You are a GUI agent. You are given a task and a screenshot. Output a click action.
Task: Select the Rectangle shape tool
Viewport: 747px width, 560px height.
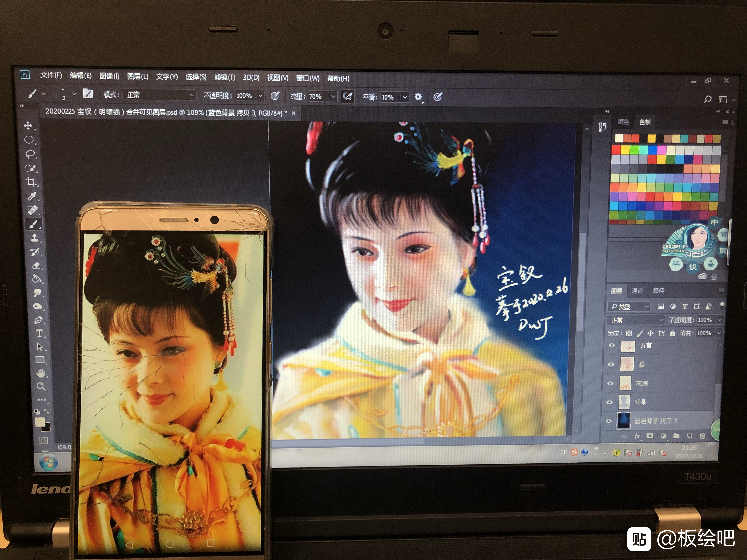[x=40, y=360]
